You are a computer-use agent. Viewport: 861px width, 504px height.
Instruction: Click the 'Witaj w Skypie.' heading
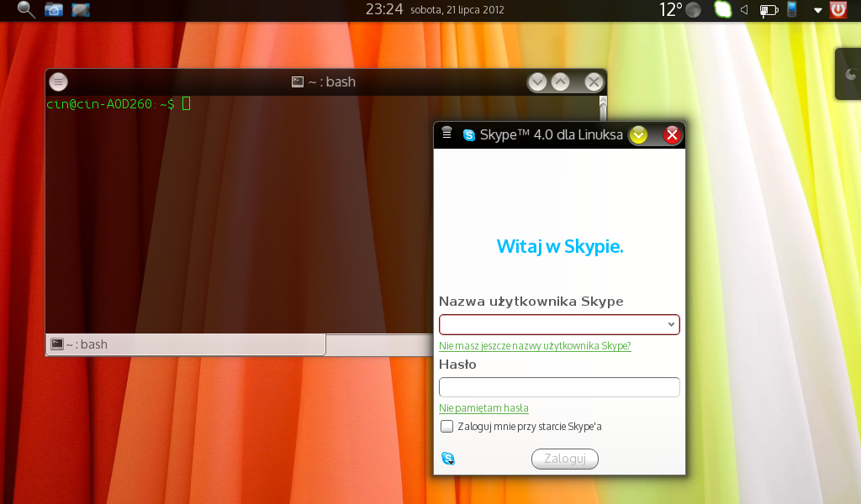[559, 247]
